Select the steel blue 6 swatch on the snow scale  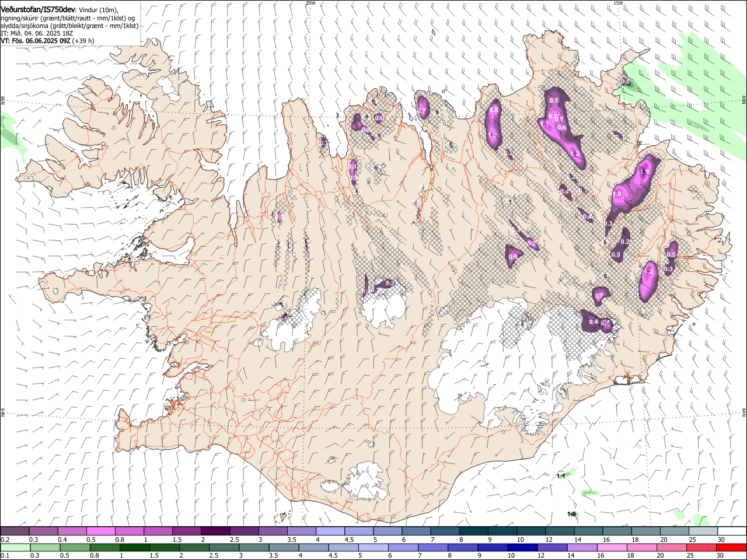(416, 531)
